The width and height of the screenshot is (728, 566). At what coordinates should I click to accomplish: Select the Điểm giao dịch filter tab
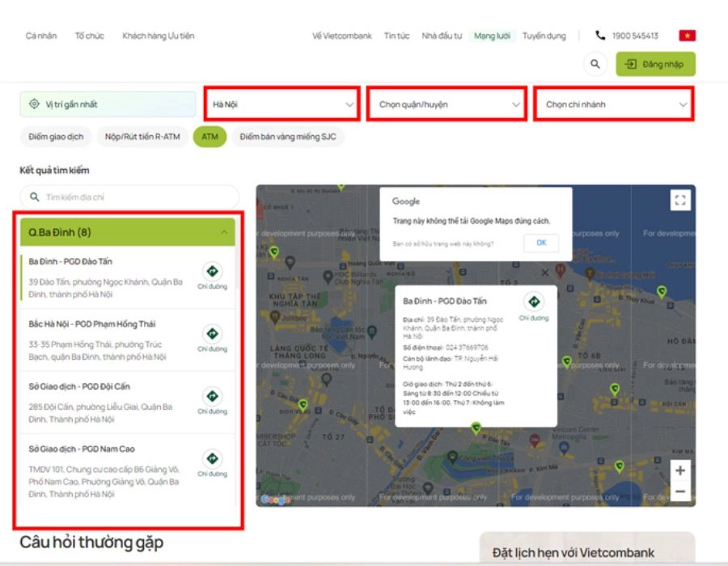tap(56, 137)
